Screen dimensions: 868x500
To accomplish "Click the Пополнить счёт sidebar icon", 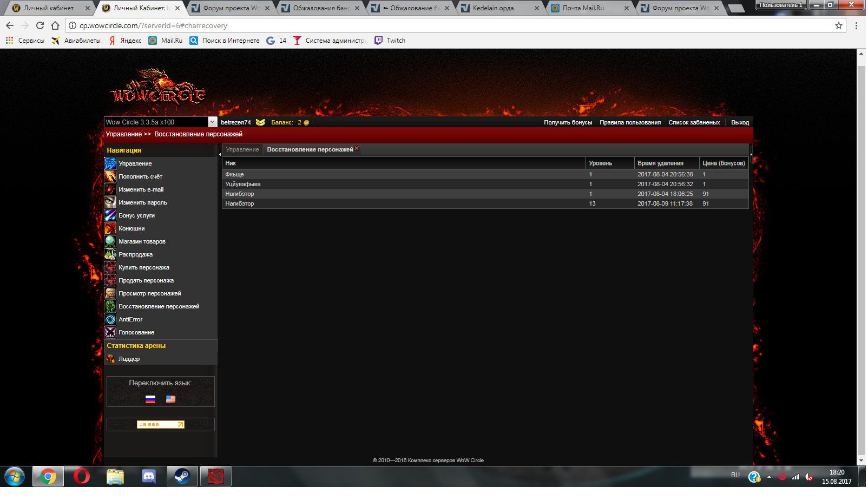I will tap(110, 176).
